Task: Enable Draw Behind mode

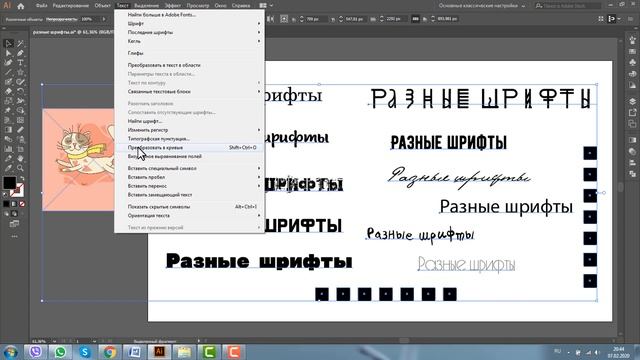Action: pyautogui.click(x=14, y=213)
